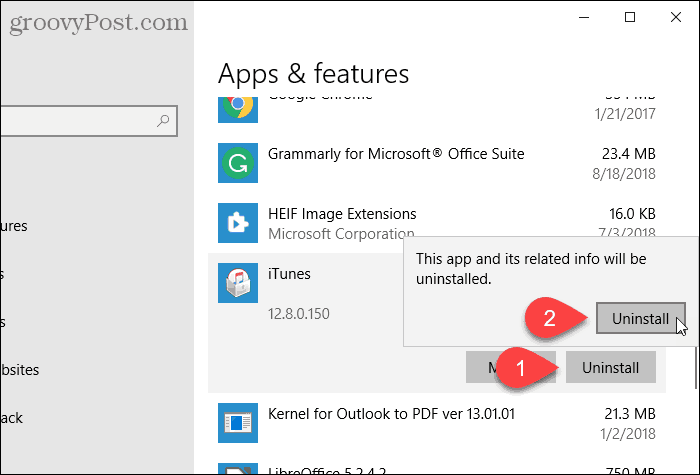Click the HEIF Image Extensions icon
700x475 pixels.
click(238, 223)
